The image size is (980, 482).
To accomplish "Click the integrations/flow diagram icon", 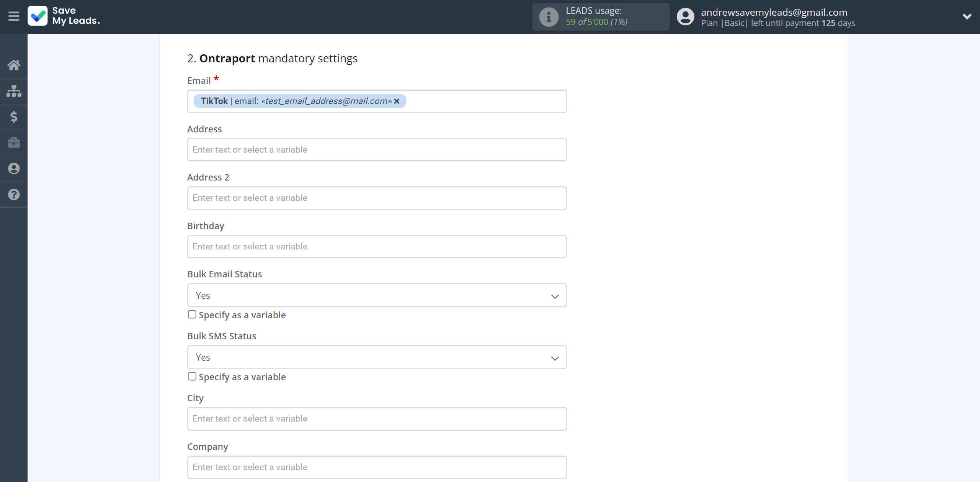I will pyautogui.click(x=14, y=90).
